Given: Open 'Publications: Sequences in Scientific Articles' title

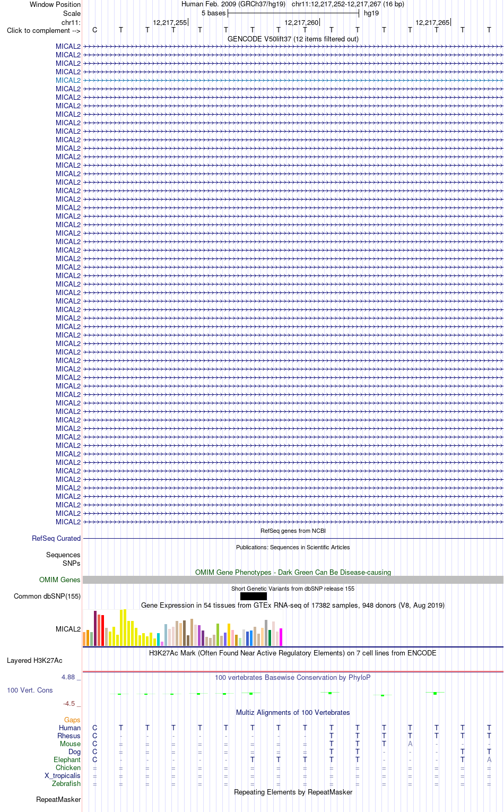Looking at the screenshot, I should point(293,547).
